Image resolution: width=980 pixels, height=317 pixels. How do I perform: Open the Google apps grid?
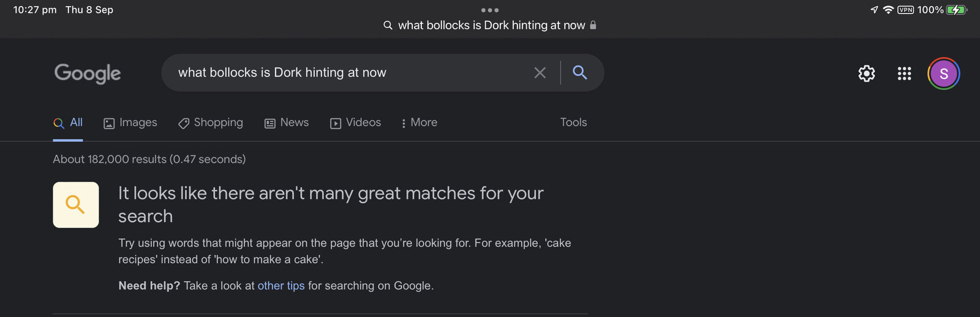pos(904,73)
